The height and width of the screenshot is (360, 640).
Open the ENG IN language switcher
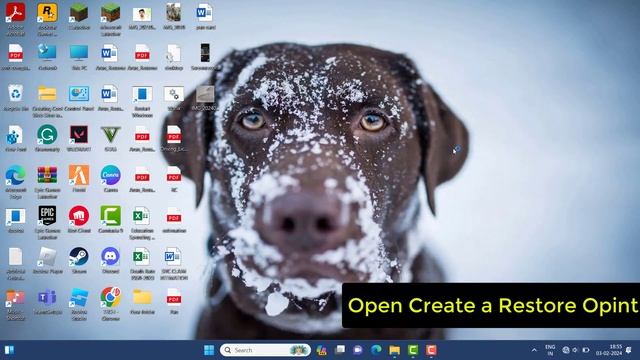(550, 350)
